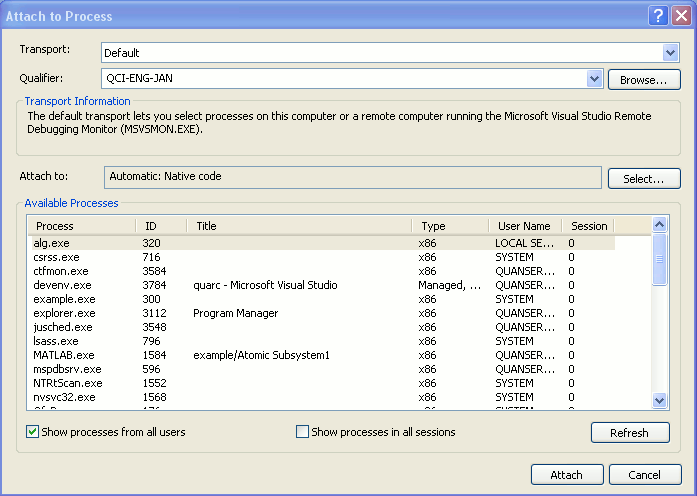The height and width of the screenshot is (496, 697).
Task: Refresh the process list
Action: point(630,433)
